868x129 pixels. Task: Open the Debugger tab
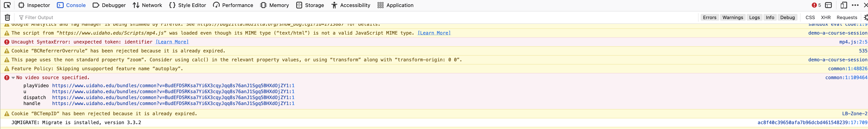pyautogui.click(x=109, y=5)
